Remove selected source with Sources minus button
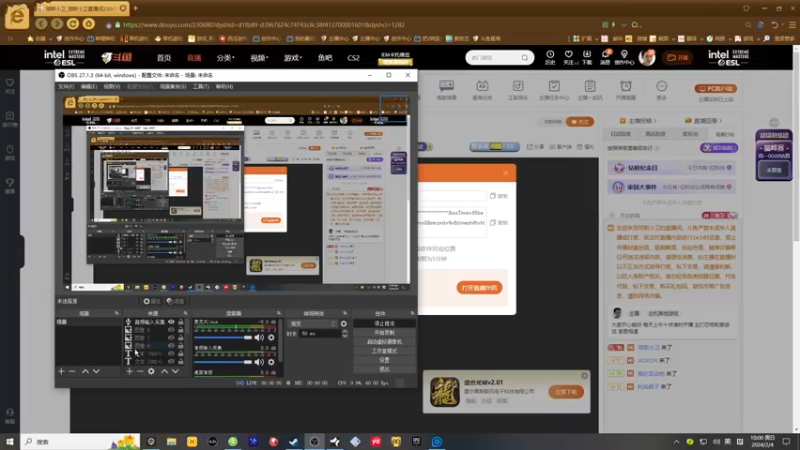800x450 pixels. [140, 371]
